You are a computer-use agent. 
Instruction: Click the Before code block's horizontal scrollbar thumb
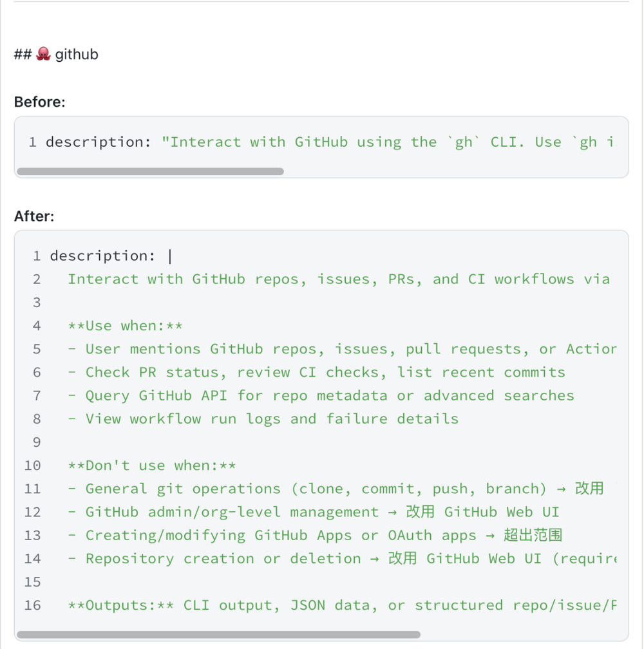pyautogui.click(x=150, y=172)
